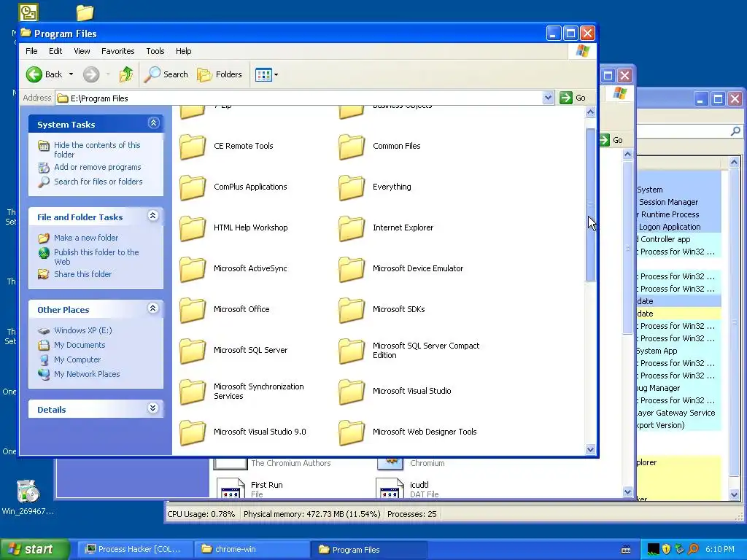Screen dimensions: 747x560
Task: Select the Microsoft ActiveSync folder icon
Action: [193, 270]
